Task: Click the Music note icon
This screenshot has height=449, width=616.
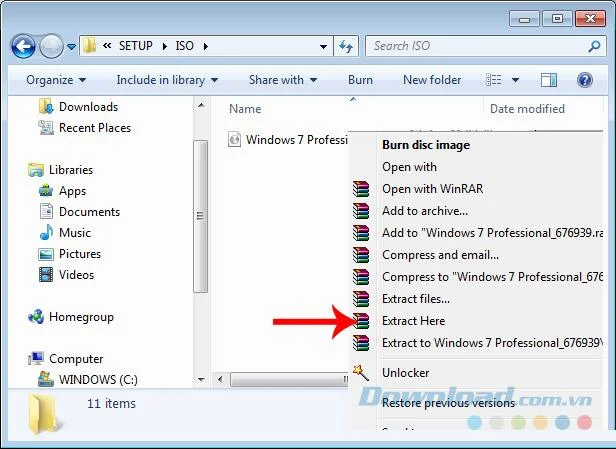Action: (46, 233)
